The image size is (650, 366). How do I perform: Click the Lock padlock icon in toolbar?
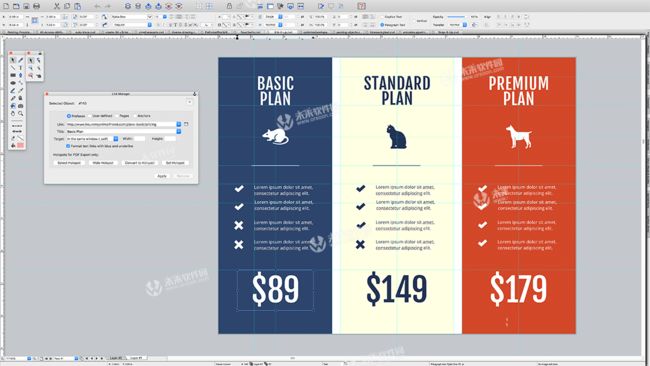tap(229, 6)
